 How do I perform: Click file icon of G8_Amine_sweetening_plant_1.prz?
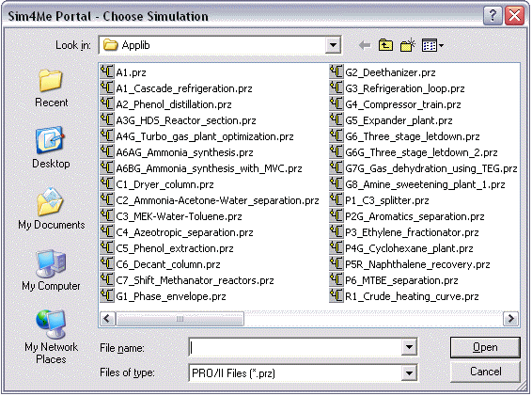pos(336,183)
